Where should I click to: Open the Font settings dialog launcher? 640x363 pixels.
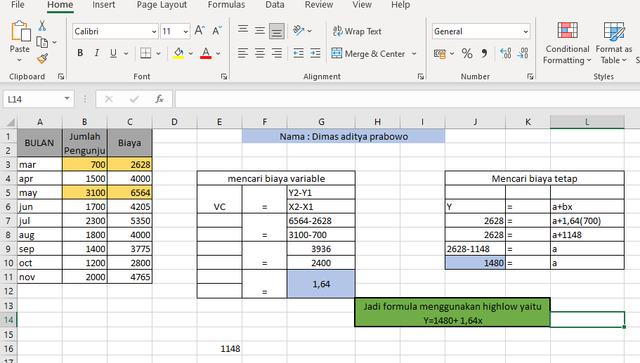(x=224, y=76)
